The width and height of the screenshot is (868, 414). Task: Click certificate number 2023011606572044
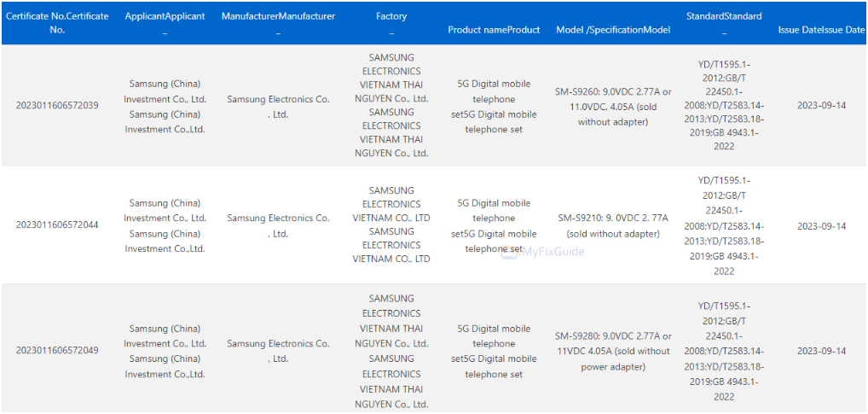point(57,225)
